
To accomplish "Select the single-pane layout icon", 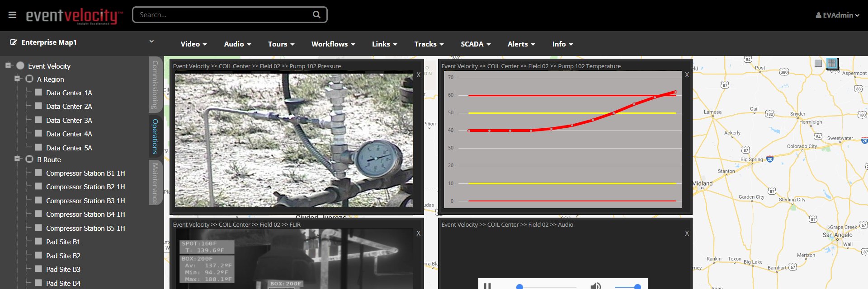I will point(818,63).
